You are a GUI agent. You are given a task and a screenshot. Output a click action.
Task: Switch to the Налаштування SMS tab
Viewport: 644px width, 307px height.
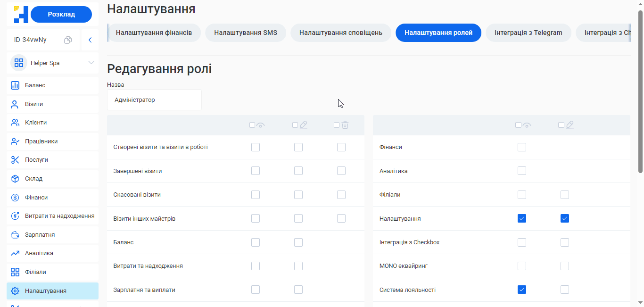245,33
